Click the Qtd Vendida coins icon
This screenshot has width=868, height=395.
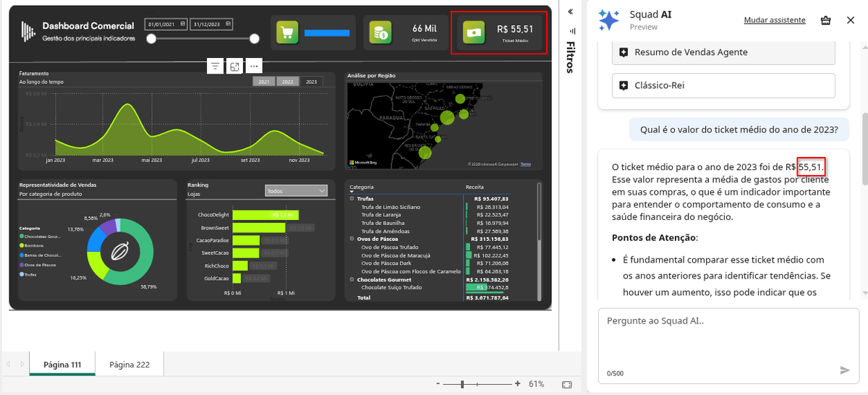coord(380,33)
